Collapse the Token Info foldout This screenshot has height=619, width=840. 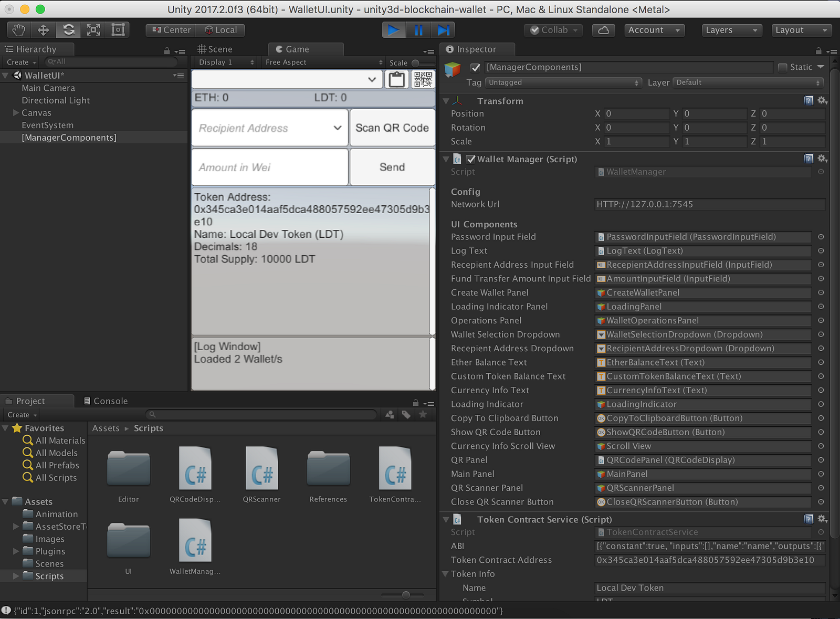coord(445,574)
